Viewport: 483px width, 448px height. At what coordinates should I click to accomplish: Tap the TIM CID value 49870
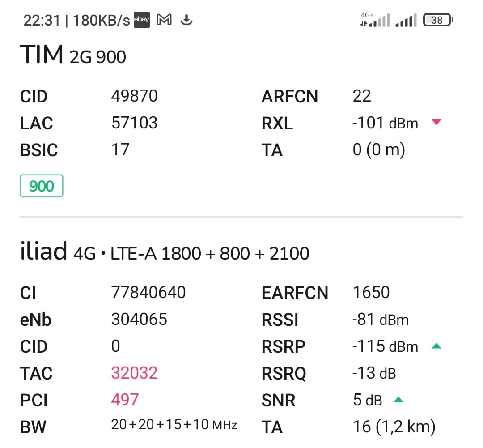coord(134,96)
